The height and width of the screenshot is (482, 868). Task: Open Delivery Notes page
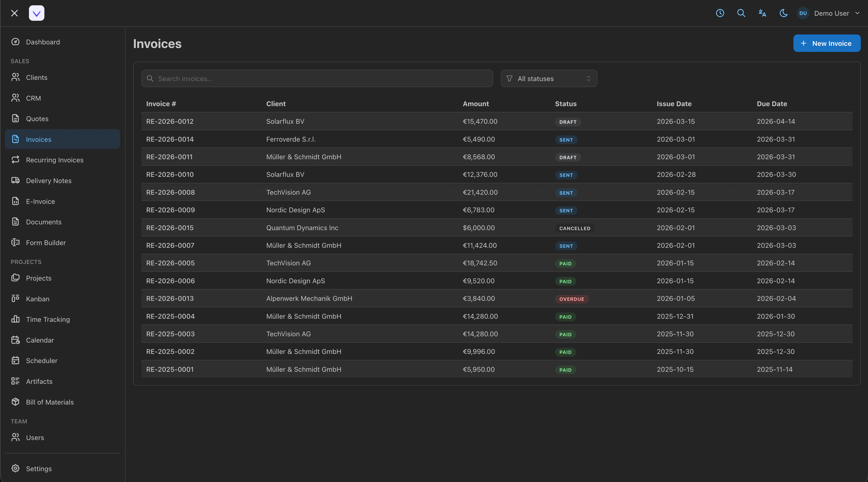click(62, 181)
